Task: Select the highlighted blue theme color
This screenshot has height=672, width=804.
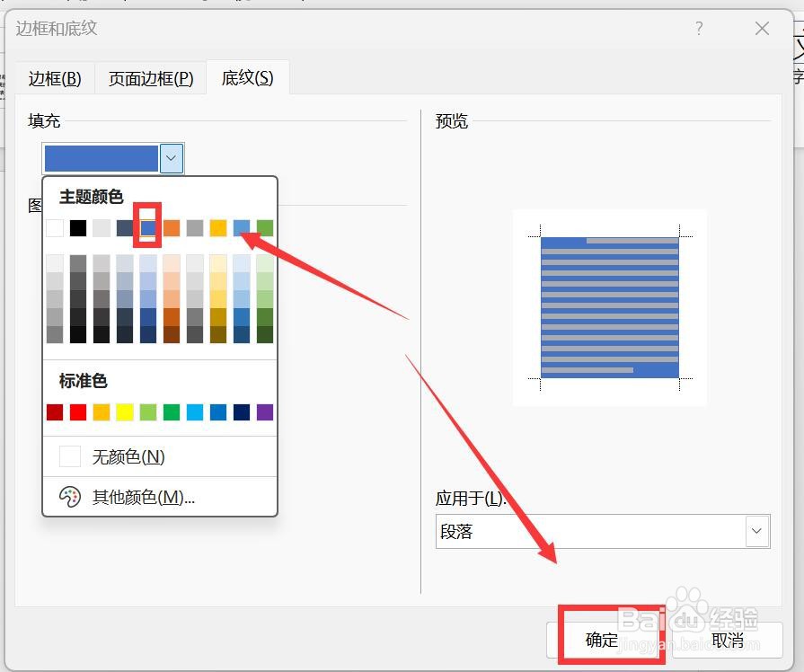Action: coord(146,227)
